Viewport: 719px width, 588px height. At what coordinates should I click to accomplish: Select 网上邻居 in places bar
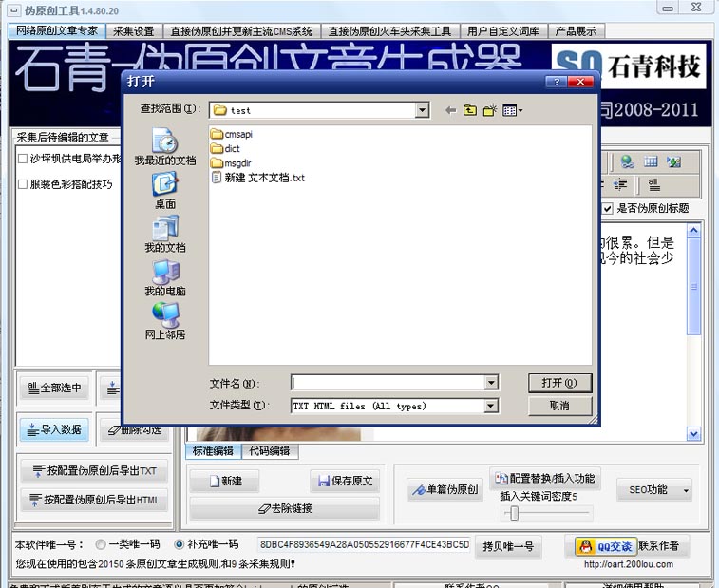tap(165, 321)
